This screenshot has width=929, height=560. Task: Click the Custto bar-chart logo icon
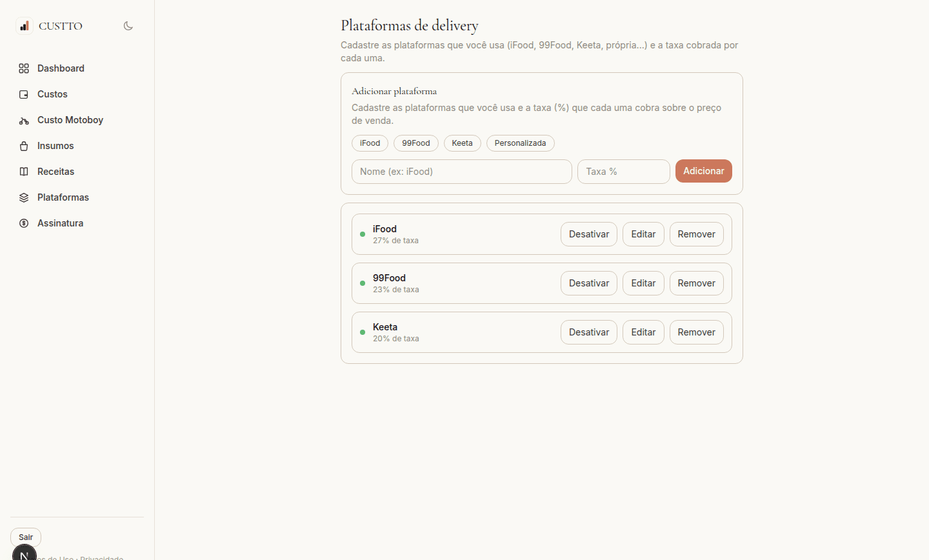pos(24,26)
